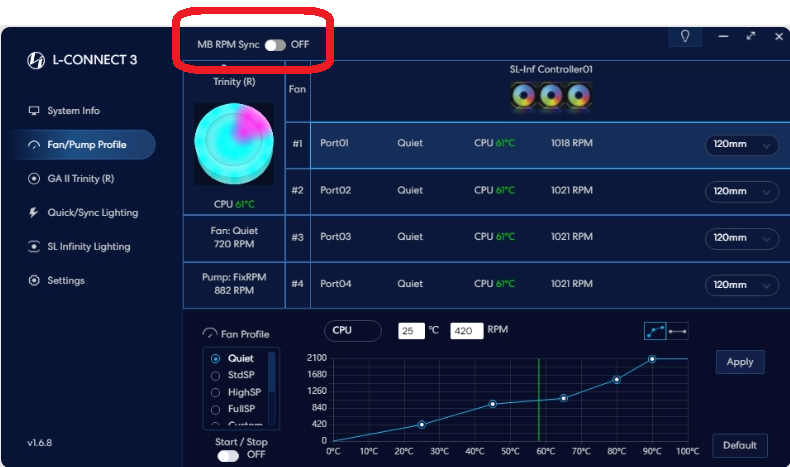Click the Quick/Sync Lighting bolt icon
This screenshot has height=467, width=790.
(34, 213)
